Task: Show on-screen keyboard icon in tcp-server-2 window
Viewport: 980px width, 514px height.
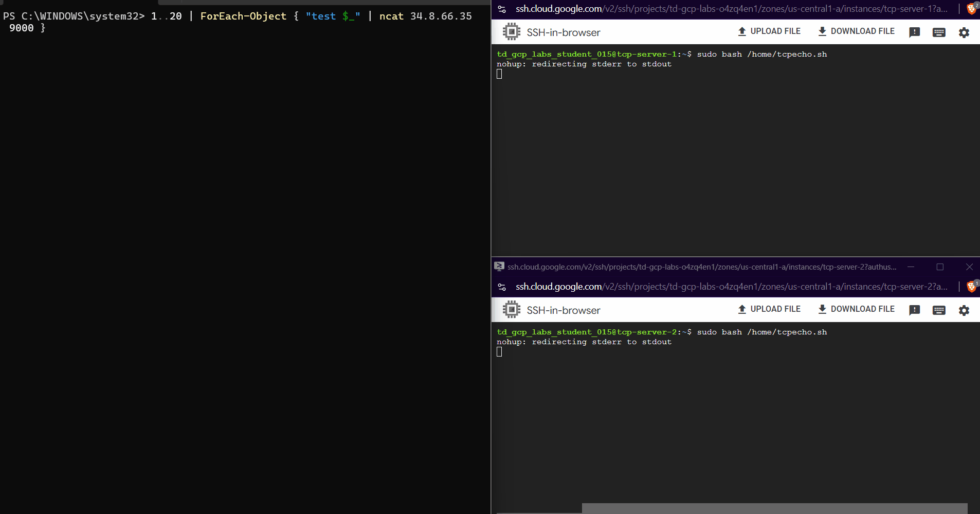Action: pos(938,310)
